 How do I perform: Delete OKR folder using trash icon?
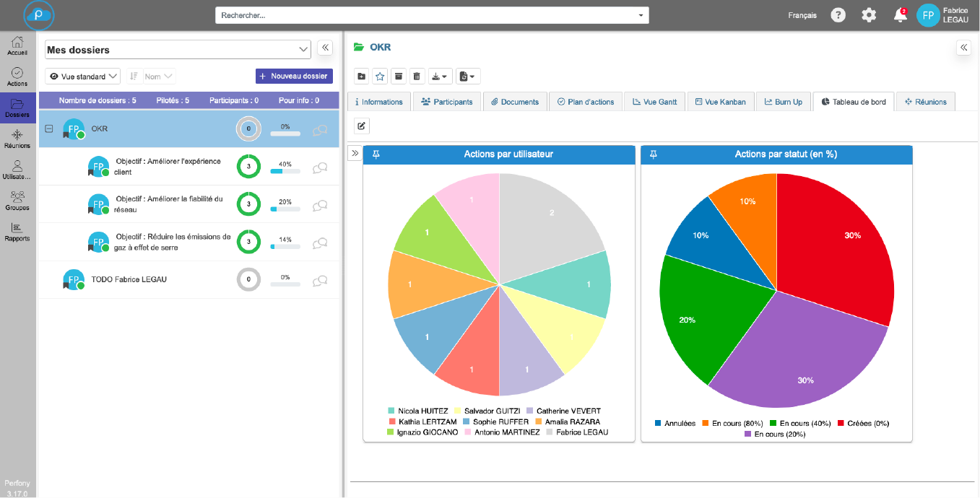[417, 77]
